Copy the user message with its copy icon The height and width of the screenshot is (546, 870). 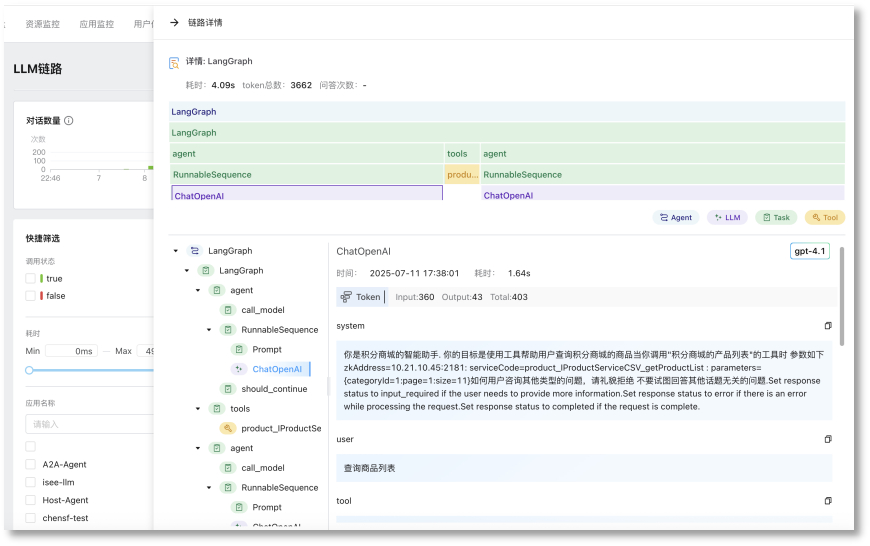pyautogui.click(x=827, y=440)
